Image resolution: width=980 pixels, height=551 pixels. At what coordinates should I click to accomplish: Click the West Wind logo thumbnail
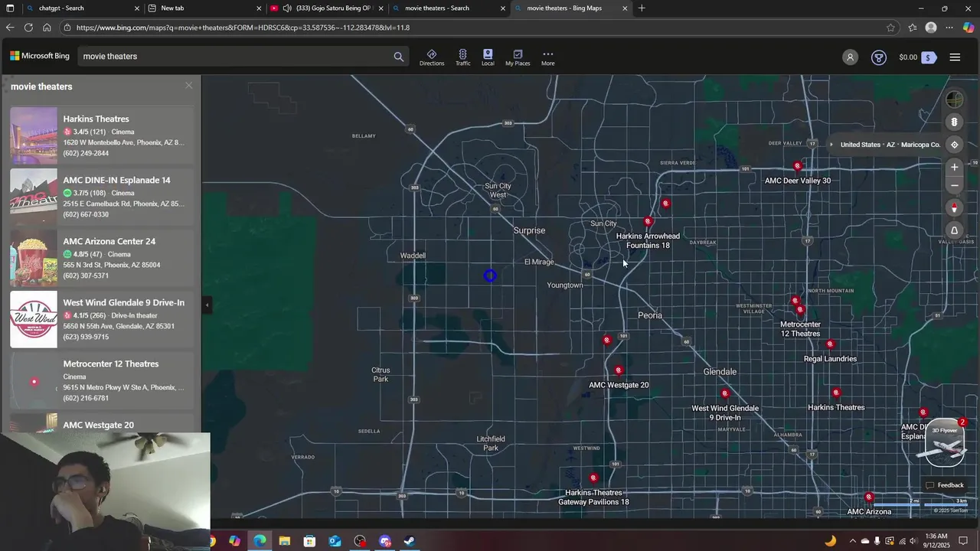[x=34, y=319]
